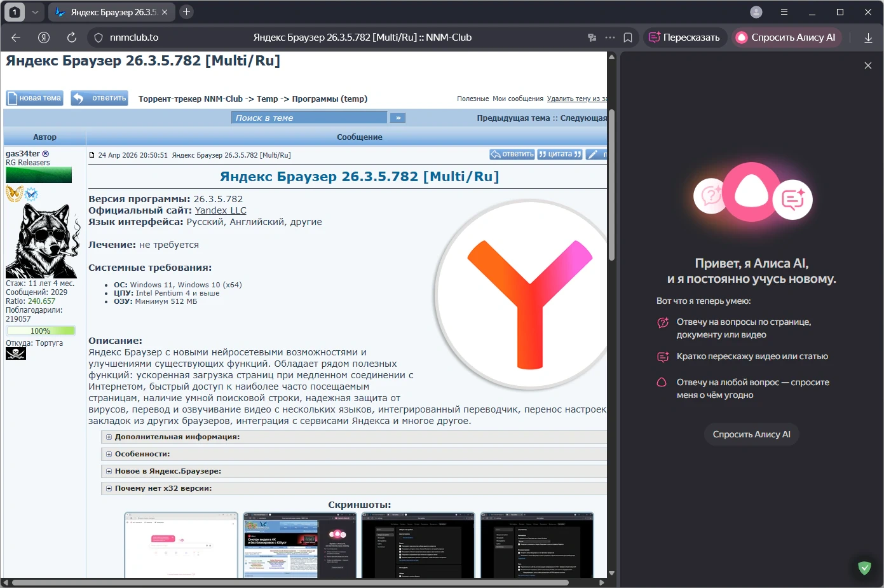Go back using the browser back arrow
The height and width of the screenshot is (588, 884).
pos(16,38)
